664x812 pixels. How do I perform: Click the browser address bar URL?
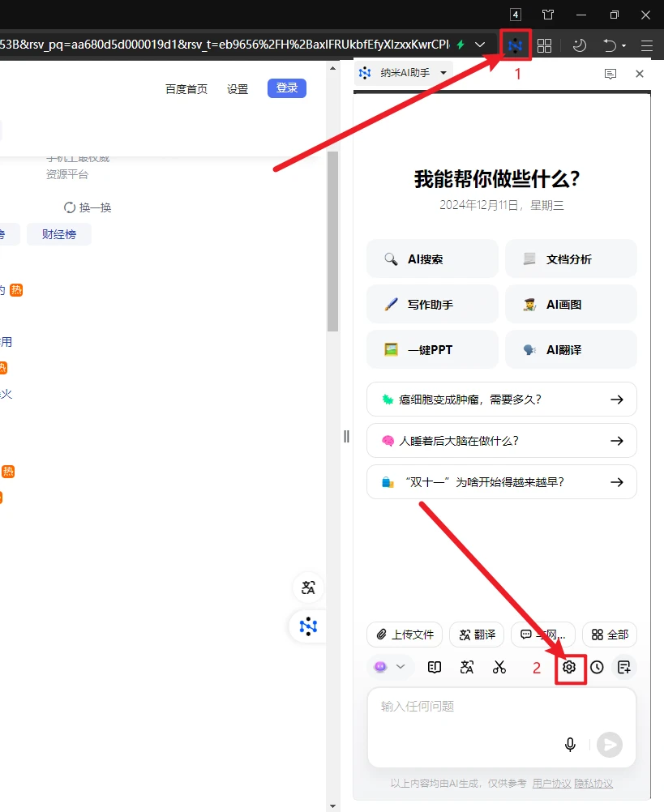click(225, 45)
